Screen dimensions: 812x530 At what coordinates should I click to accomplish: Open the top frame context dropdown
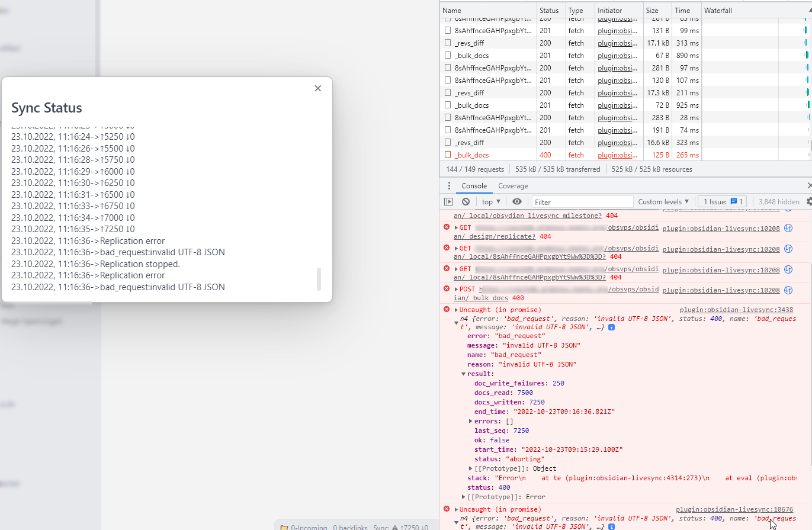[x=490, y=201]
